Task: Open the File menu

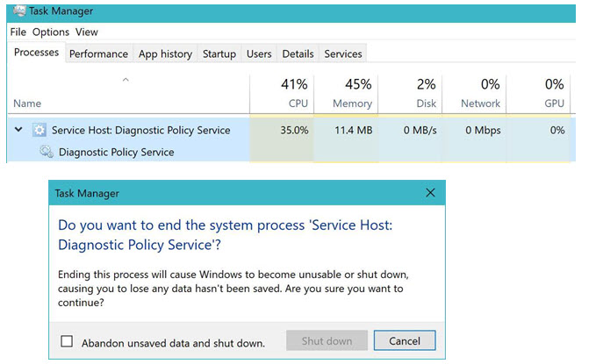Action: [18, 32]
